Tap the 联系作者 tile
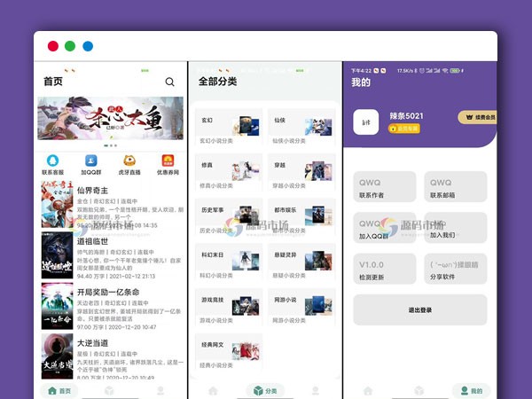Viewport: 532px width, 399px height. [385, 187]
